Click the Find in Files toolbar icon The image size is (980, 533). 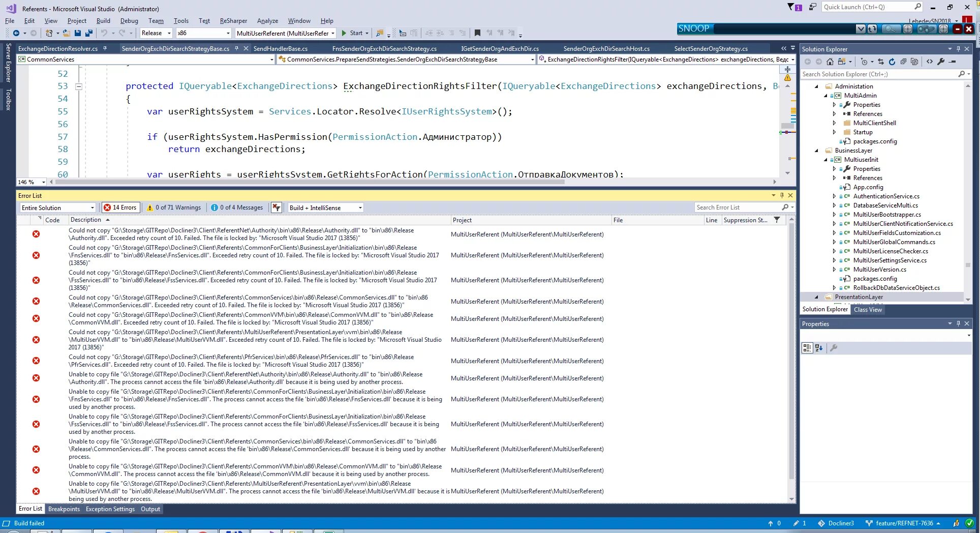(x=379, y=33)
